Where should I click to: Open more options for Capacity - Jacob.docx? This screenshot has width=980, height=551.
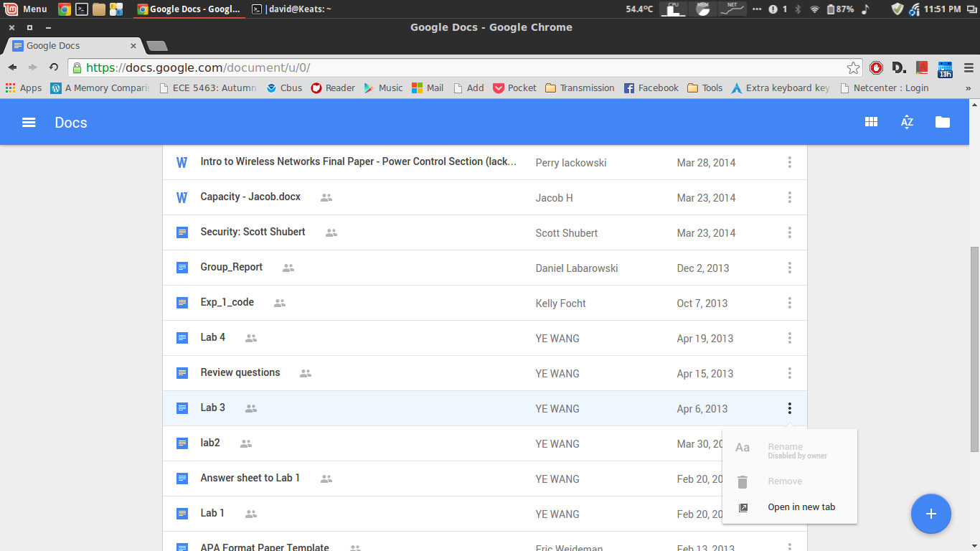coord(789,197)
